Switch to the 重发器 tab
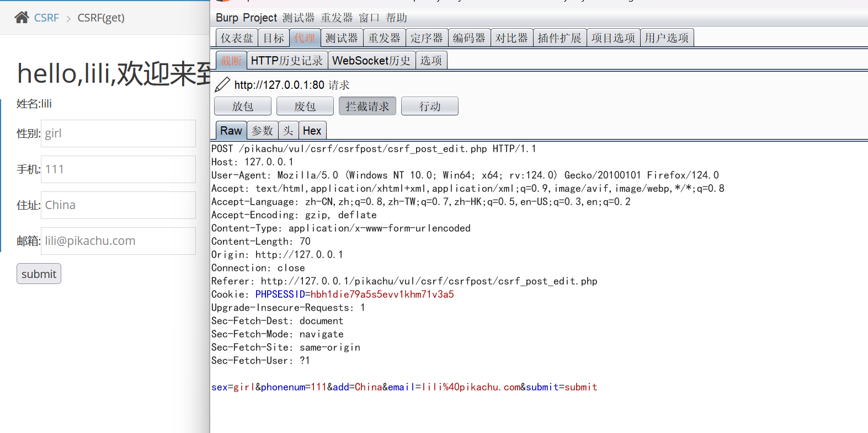This screenshot has width=868, height=433. (x=385, y=38)
